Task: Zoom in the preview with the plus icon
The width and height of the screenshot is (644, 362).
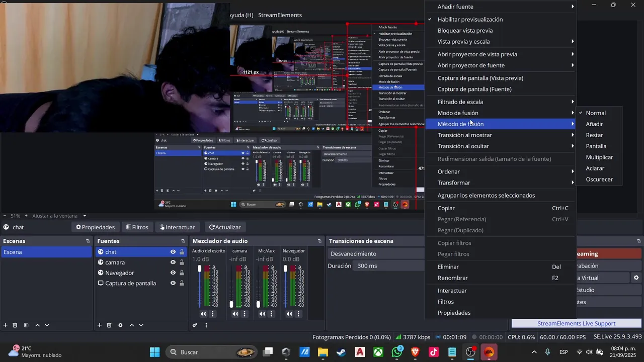Action: [x=26, y=216]
